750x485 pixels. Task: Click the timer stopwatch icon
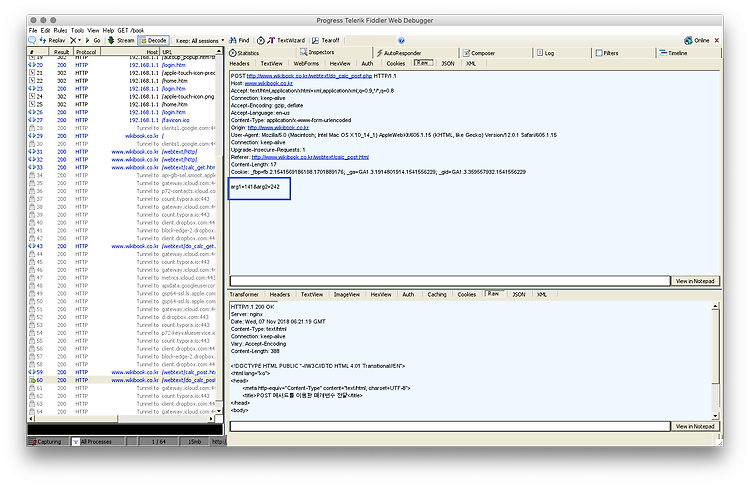click(260, 40)
